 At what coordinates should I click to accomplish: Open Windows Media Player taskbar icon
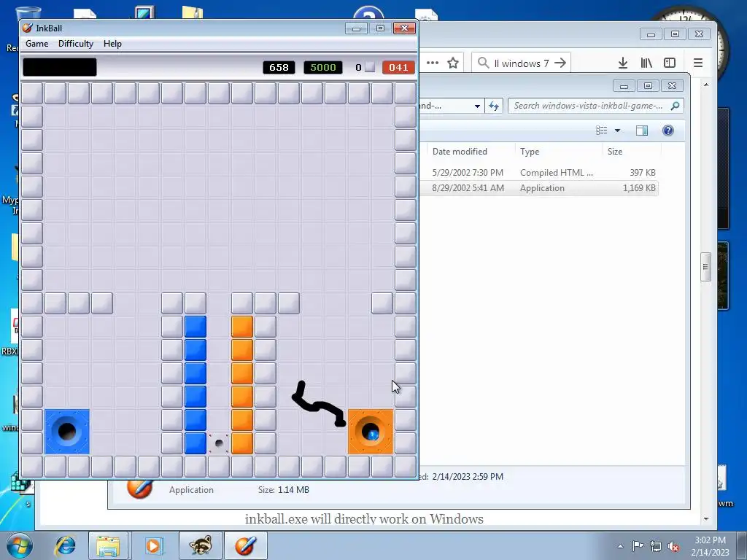[153, 545]
